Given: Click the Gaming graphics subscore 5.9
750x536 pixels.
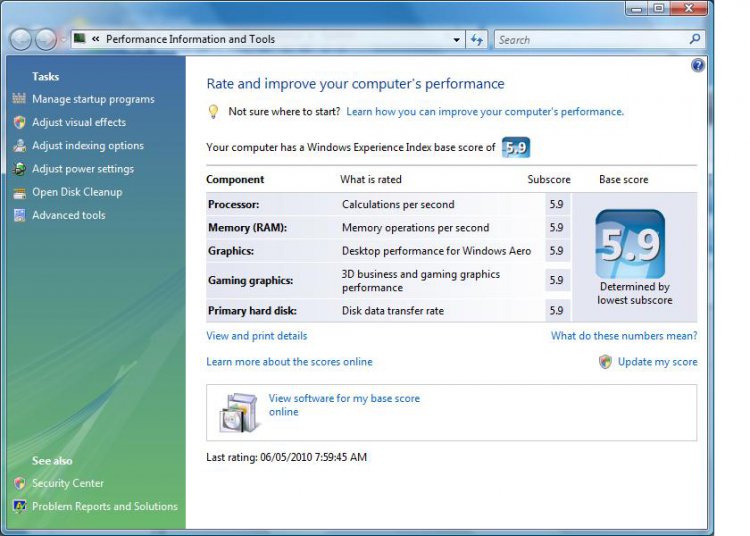Looking at the screenshot, I should click(556, 281).
